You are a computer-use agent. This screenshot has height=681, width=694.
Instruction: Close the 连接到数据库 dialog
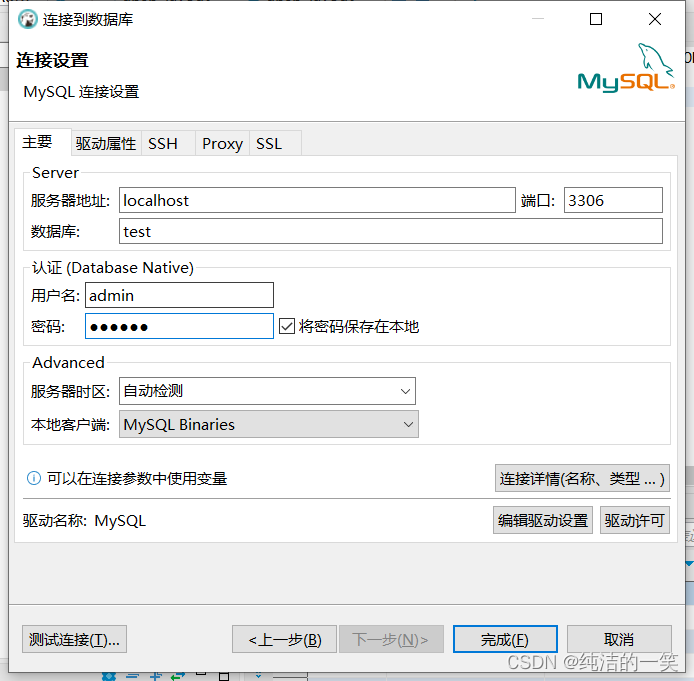[x=655, y=19]
